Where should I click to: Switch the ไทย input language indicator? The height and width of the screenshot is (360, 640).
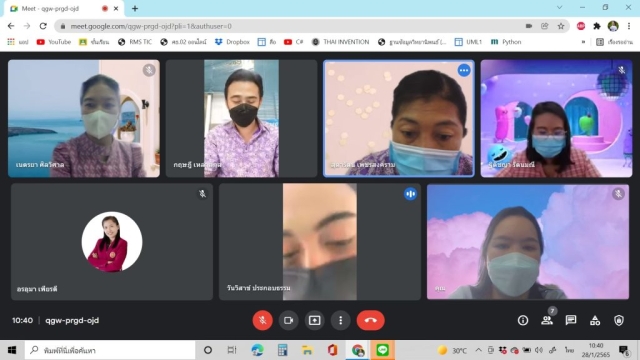coord(569,350)
